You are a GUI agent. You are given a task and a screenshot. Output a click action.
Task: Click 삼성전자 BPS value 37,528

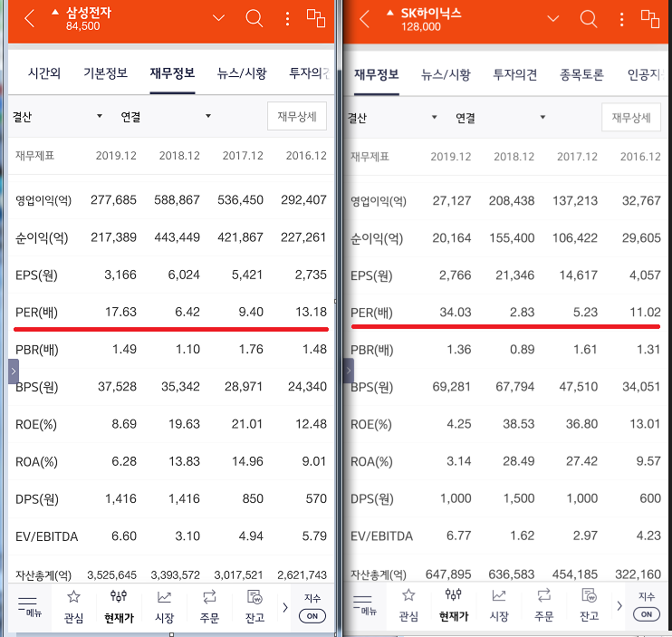pos(117,387)
